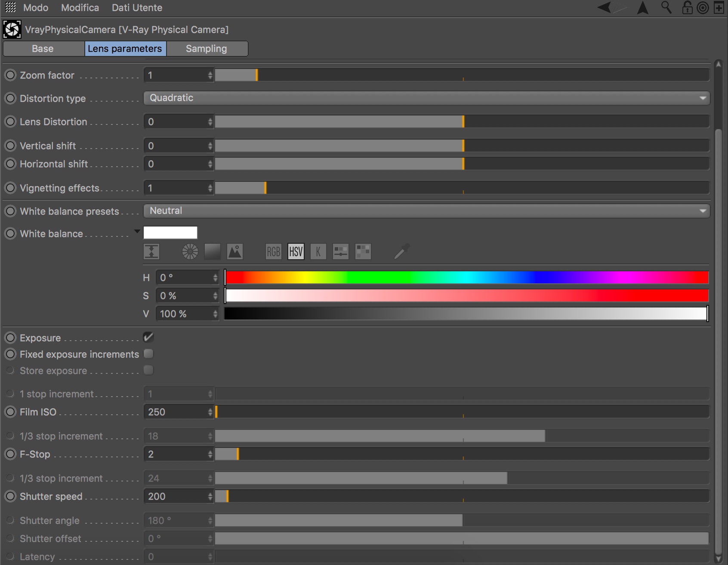Toggle Lens Distortion animation dot
728x565 pixels.
coord(10,121)
